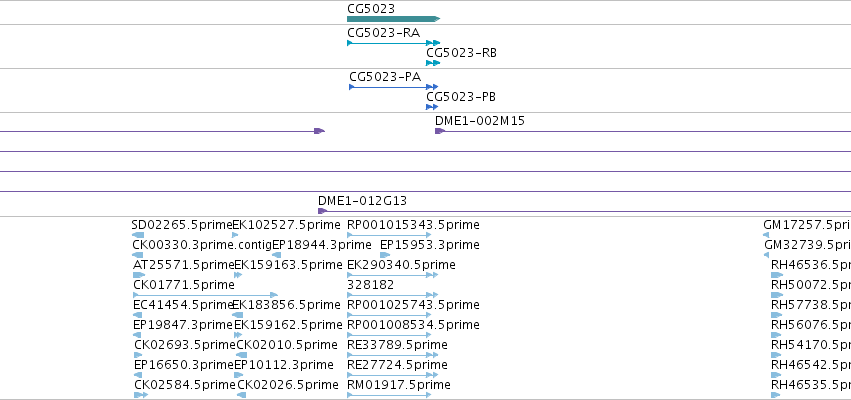Click the CG5023-RA transcript arrow
Screen dimensions: 851x400
point(393,42)
